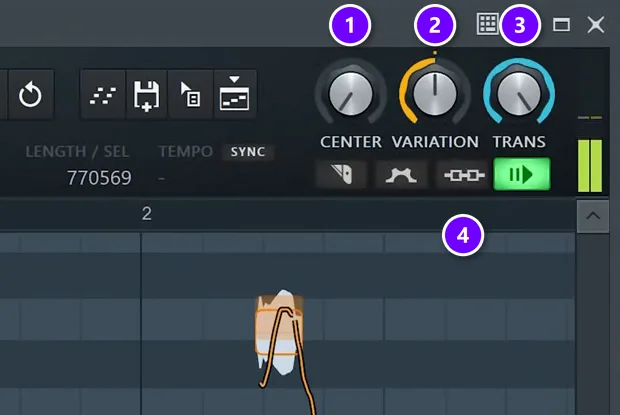Click the typing keyboard grid icon
This screenshot has height=415, width=620.
[x=487, y=25]
